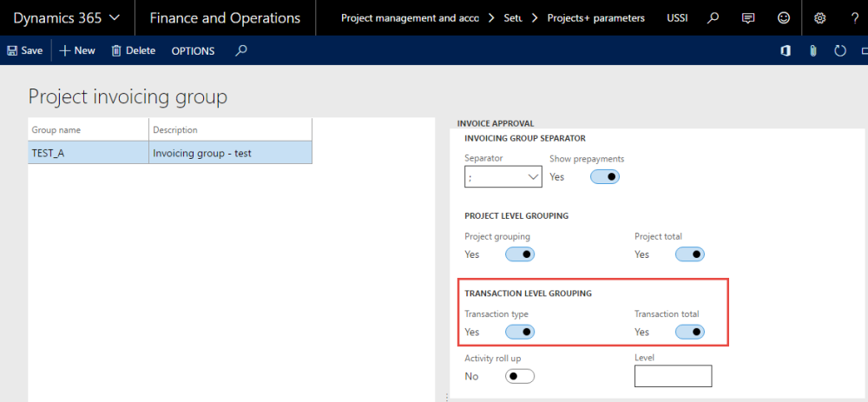Create a New invoicing group
Viewport: 868px width, 402px height.
point(77,50)
